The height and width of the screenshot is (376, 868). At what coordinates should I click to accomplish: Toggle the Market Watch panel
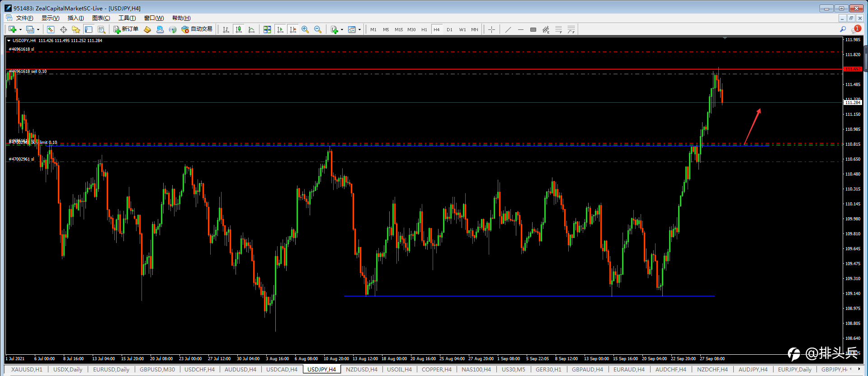51,29
